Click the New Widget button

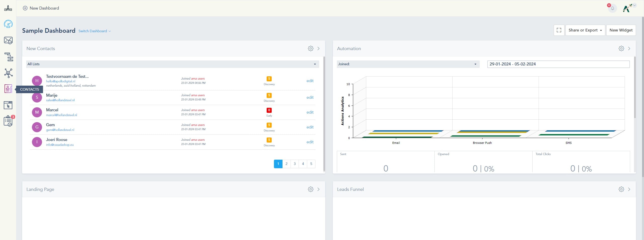pos(621,30)
